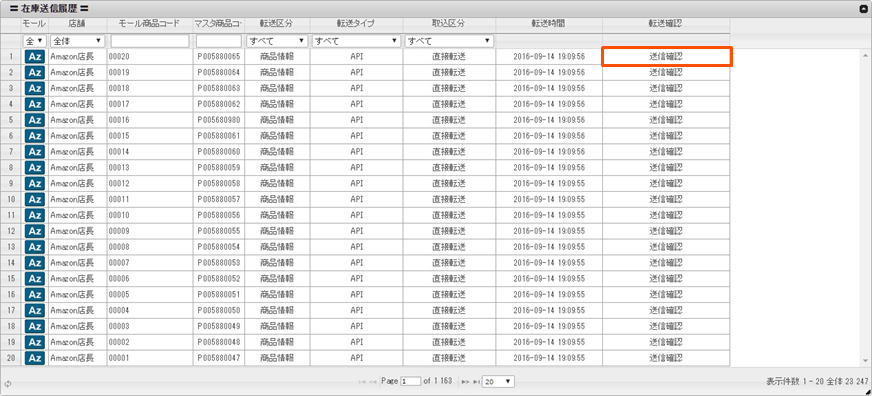Focus the モール商品コード filter text field
Image resolution: width=872 pixels, height=396 pixels.
click(150, 41)
